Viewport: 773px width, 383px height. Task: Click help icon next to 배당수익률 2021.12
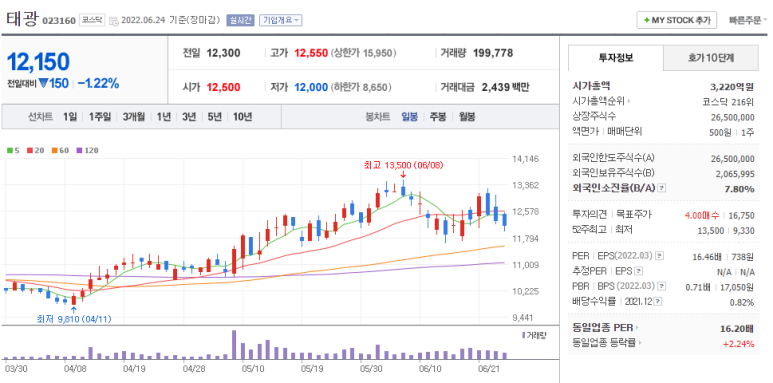coord(658,302)
